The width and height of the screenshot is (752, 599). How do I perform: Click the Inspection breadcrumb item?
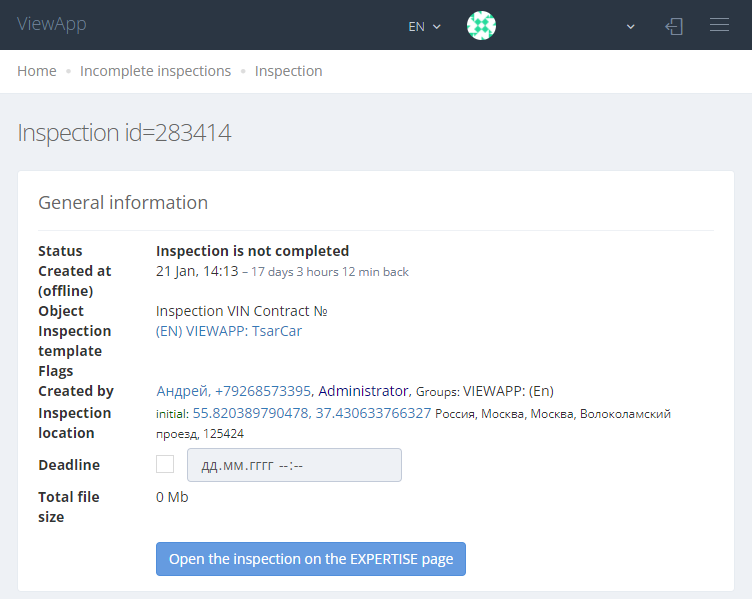[288, 71]
